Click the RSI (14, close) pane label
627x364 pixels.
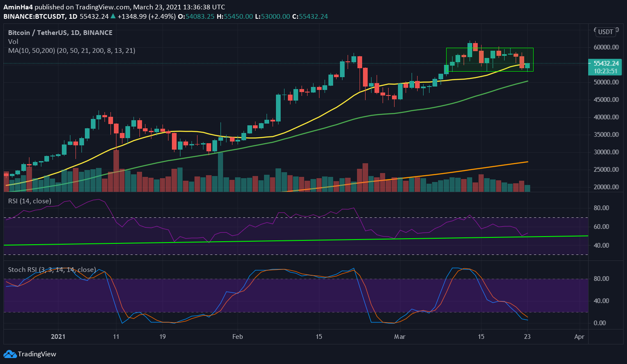(x=29, y=201)
